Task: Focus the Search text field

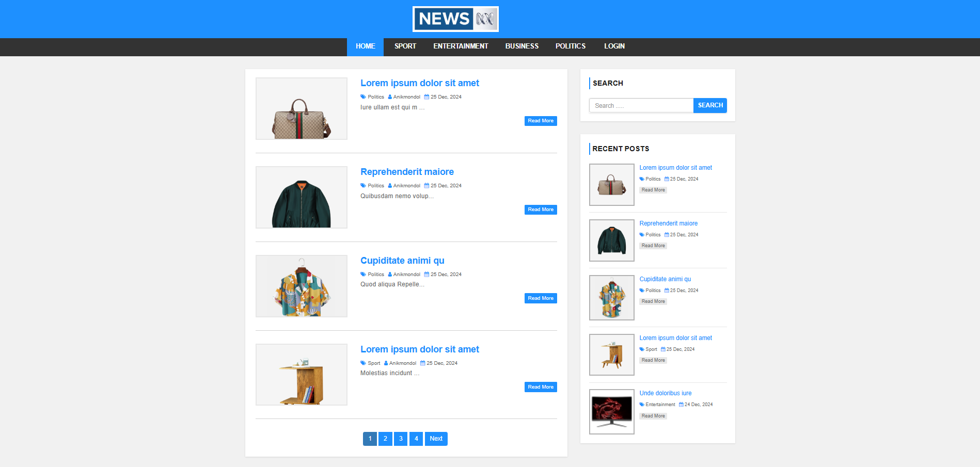Action: (x=641, y=106)
